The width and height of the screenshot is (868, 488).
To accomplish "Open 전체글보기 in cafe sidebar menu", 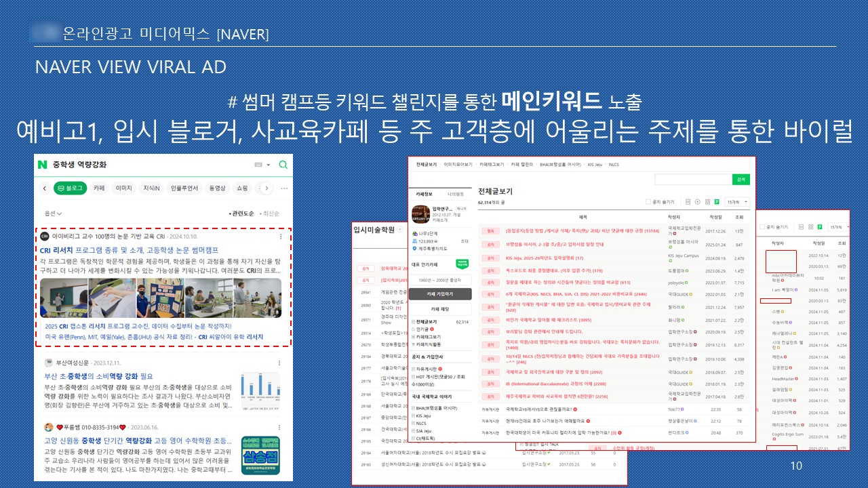I will pos(426,322).
